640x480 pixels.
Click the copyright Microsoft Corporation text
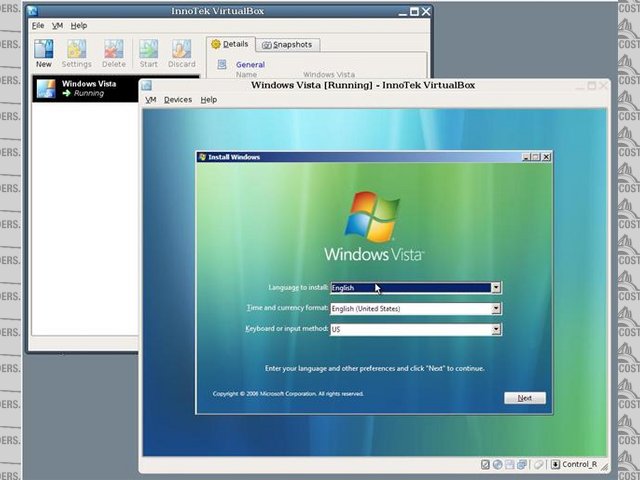[288, 394]
